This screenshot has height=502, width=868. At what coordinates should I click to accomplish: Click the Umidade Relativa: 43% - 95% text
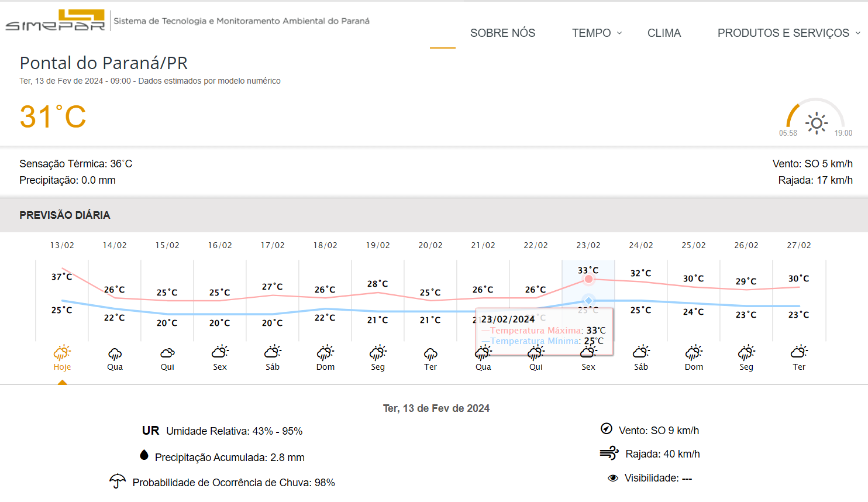pyautogui.click(x=235, y=431)
